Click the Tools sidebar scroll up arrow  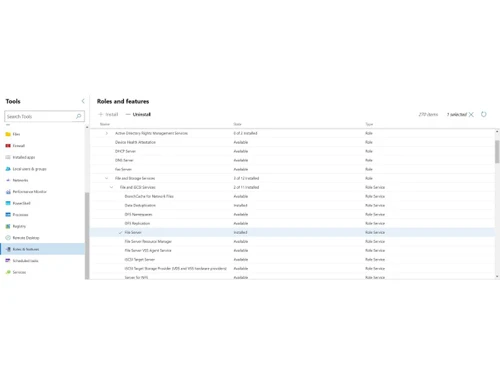pos(87,127)
